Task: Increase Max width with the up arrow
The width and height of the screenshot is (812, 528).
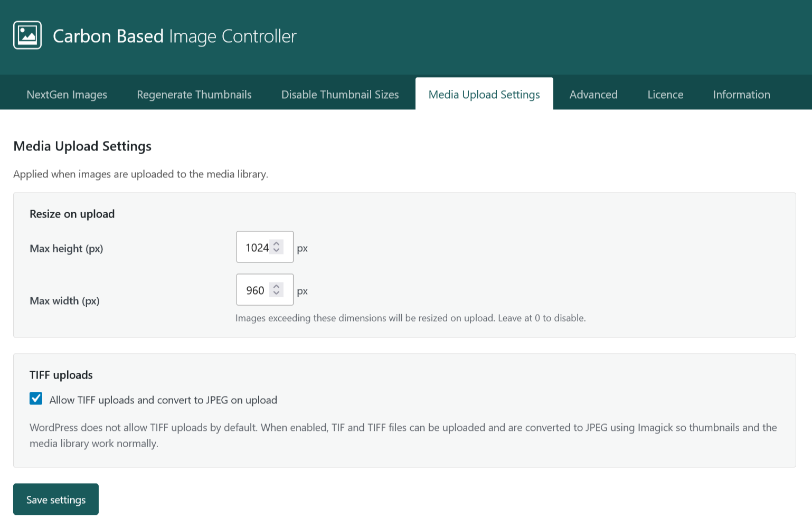Action: tap(277, 287)
